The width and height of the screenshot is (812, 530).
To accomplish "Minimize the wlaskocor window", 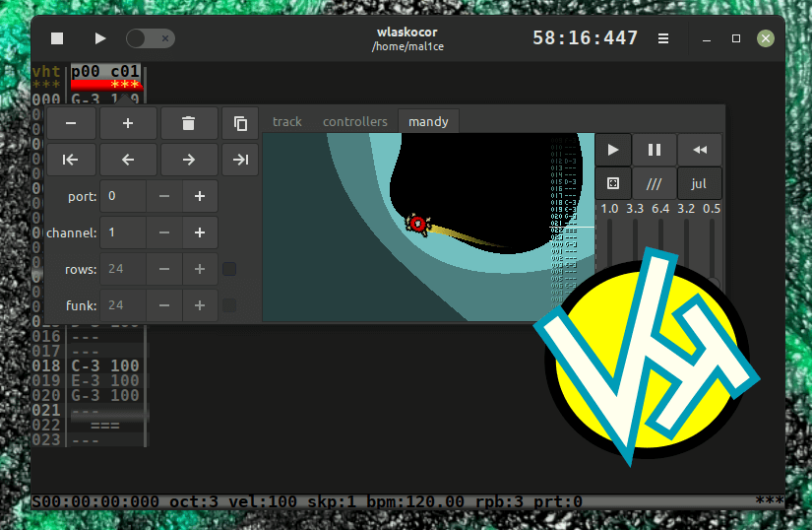I will [707, 38].
